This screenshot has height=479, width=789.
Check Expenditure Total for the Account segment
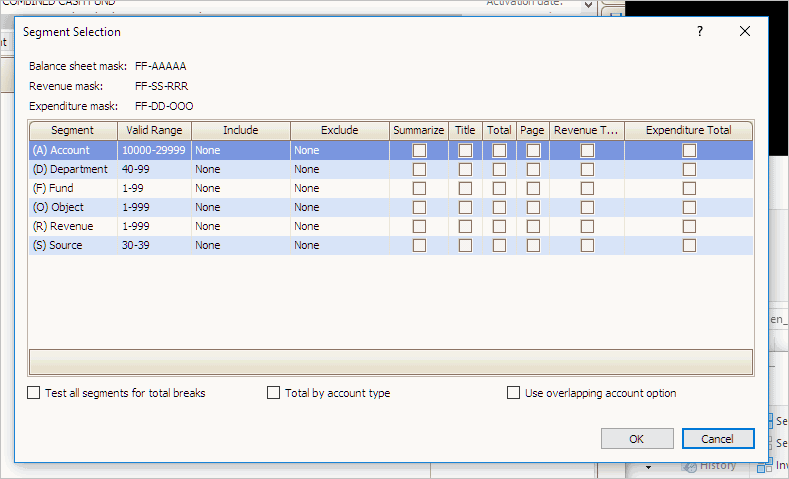click(x=689, y=150)
